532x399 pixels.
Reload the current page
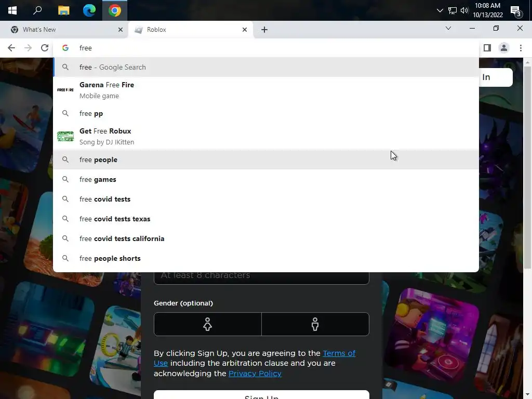click(45, 48)
